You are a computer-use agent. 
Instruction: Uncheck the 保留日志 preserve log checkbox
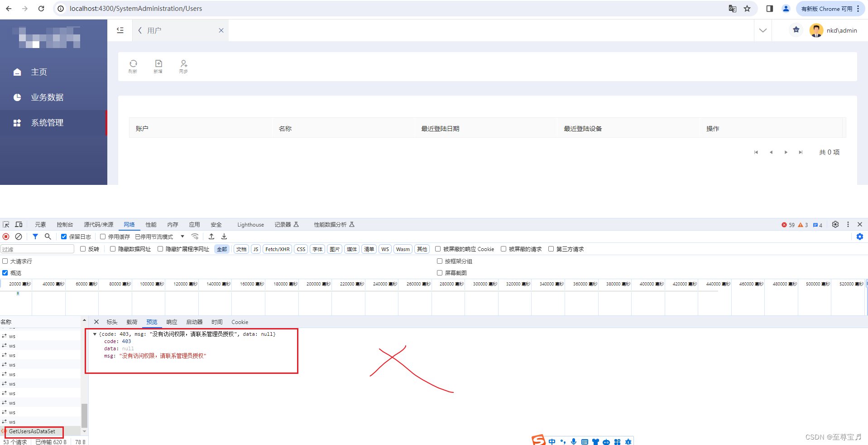pyautogui.click(x=64, y=236)
